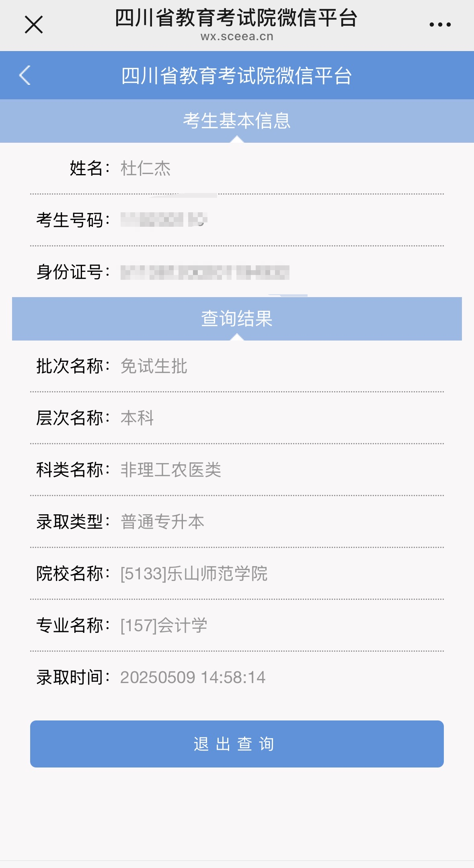474x868 pixels.
Task: Tap the blue header title 四川省教育考试院微信平台
Action: click(237, 76)
